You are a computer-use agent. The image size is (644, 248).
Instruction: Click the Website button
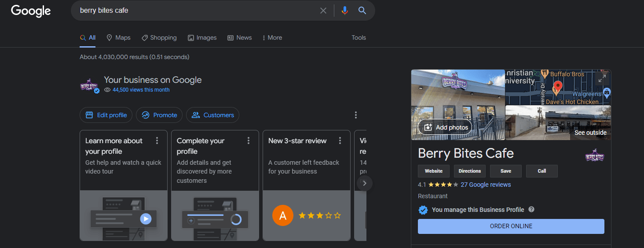click(x=434, y=171)
